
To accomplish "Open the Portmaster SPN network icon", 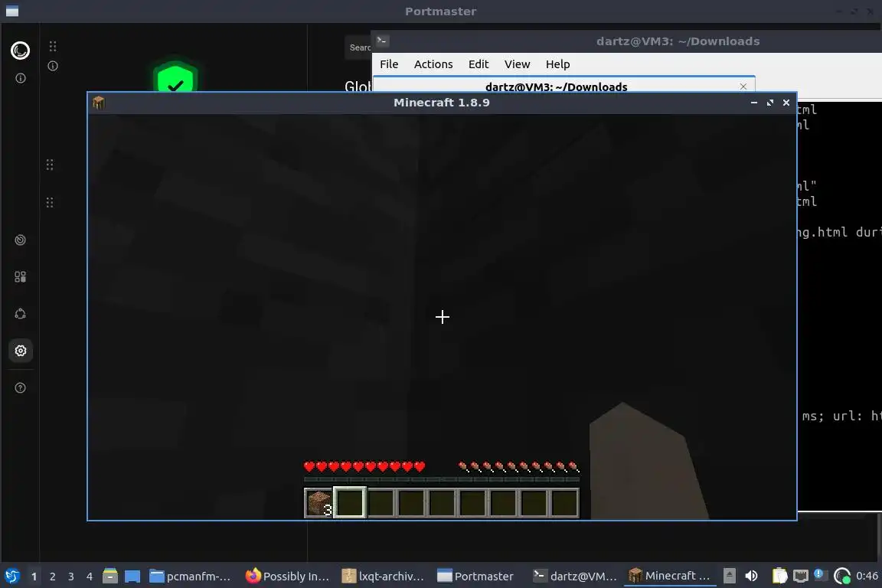I will [20, 314].
